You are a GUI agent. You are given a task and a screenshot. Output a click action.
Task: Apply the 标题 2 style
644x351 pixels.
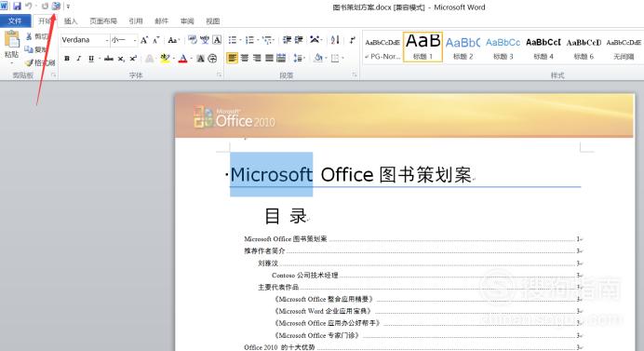463,47
